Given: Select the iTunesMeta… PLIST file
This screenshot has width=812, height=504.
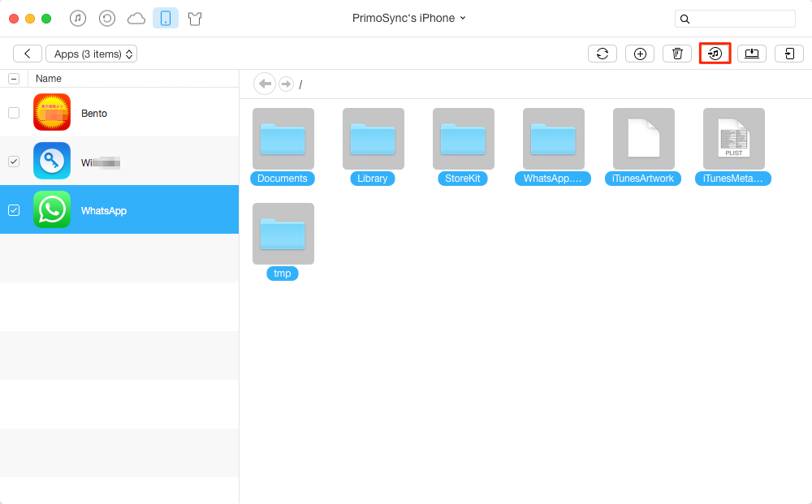Looking at the screenshot, I should tap(734, 139).
